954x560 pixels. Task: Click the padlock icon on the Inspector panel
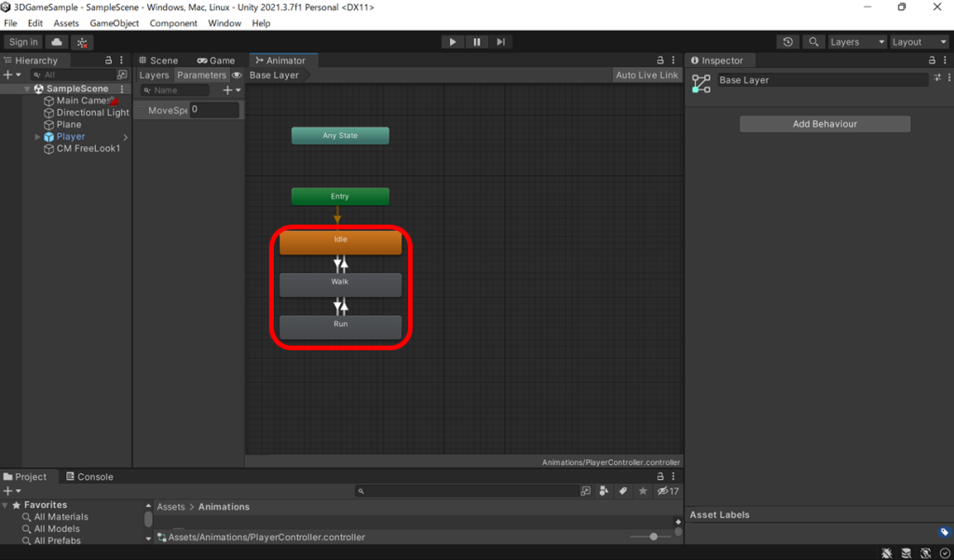coord(931,60)
